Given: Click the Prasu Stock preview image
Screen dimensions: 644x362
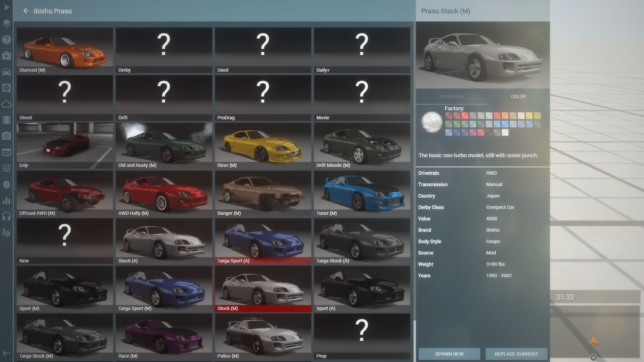Looking at the screenshot, I should click(x=483, y=55).
